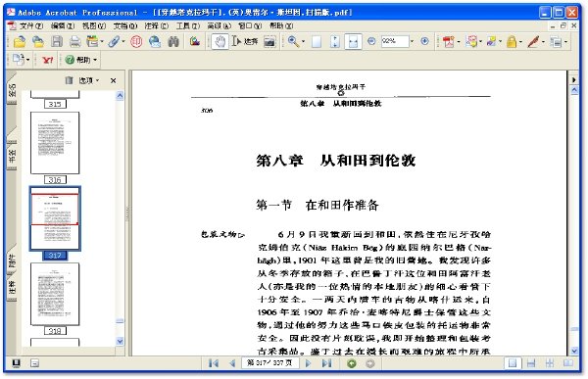Click the Snapshot camera tool icon
The width and height of the screenshot is (588, 379).
[x=269, y=41]
